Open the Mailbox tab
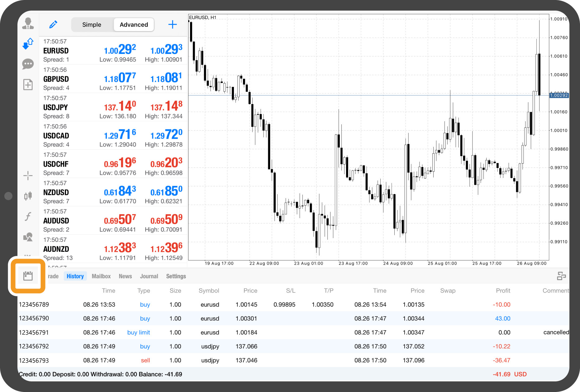This screenshot has height=392, width=580. pos(101,276)
